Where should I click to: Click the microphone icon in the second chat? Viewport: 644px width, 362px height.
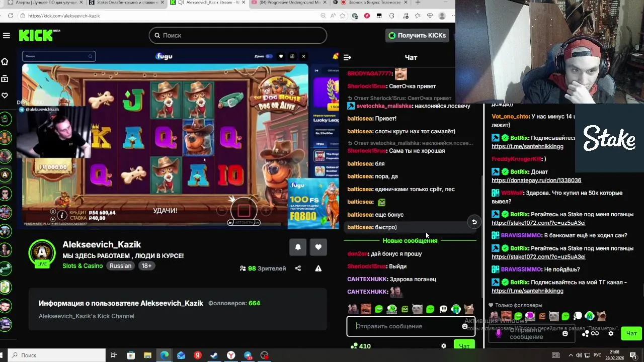tap(499, 333)
